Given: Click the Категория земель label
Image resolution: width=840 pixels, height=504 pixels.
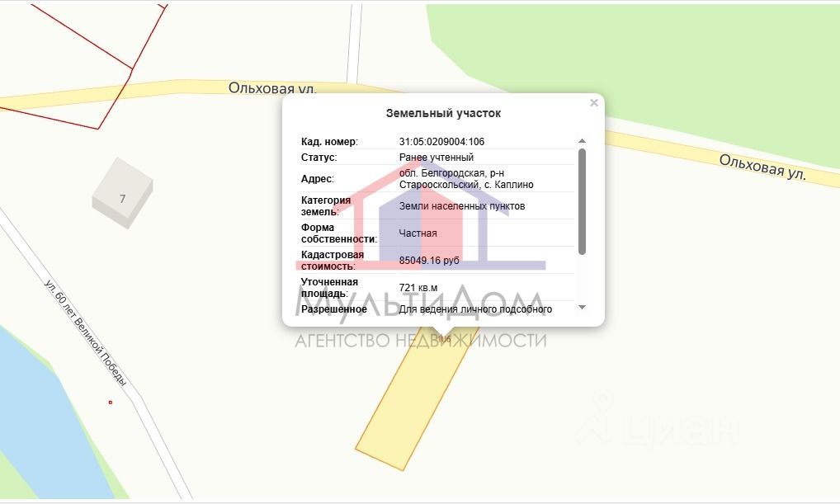Looking at the screenshot, I should [x=326, y=206].
